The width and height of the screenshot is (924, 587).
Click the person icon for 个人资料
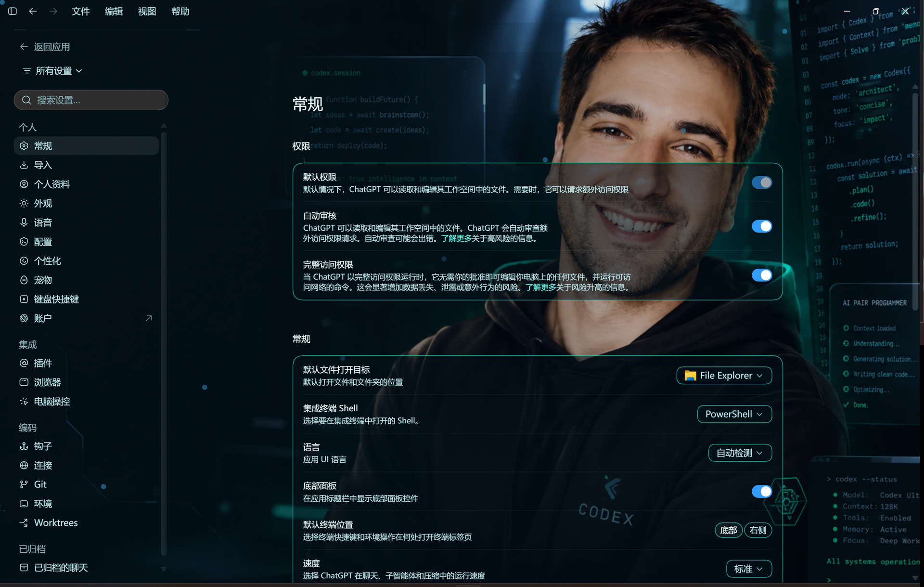(x=24, y=184)
